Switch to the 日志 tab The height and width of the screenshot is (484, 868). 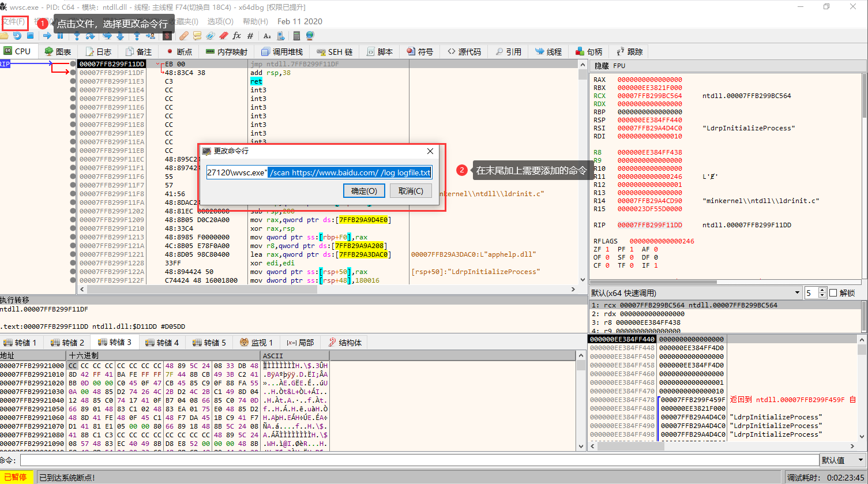[98, 52]
